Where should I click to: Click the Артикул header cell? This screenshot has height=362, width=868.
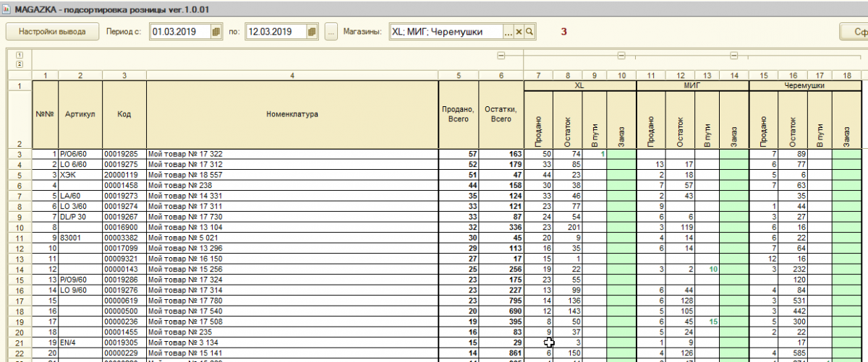(80, 114)
